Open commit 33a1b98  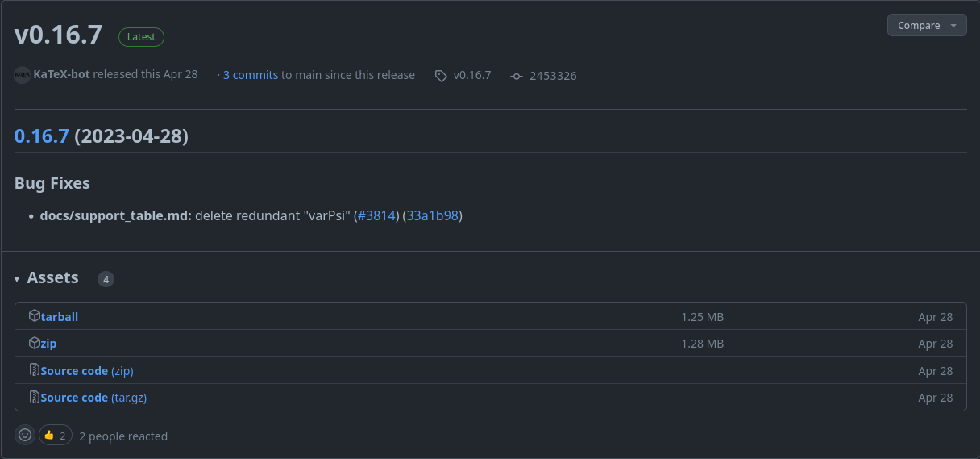pyautogui.click(x=432, y=215)
